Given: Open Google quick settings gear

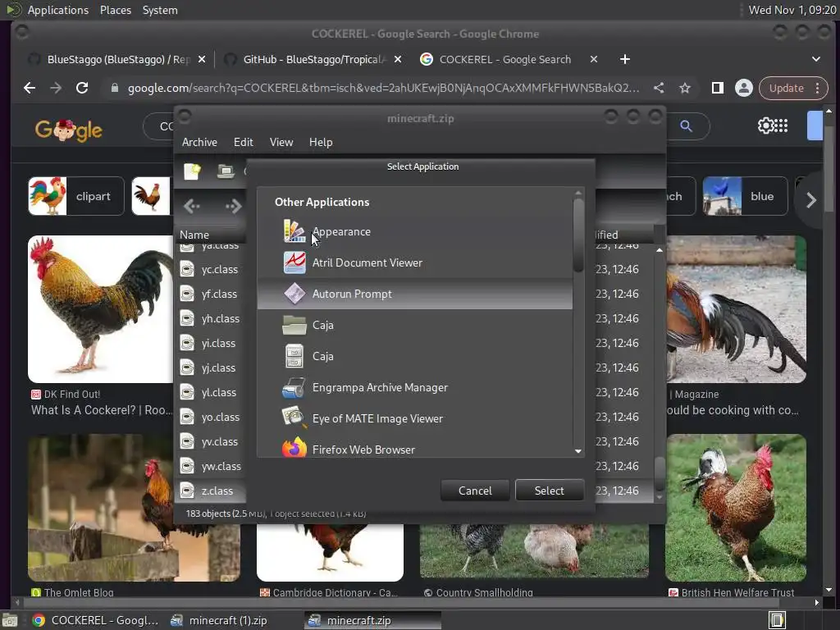Looking at the screenshot, I should click(765, 126).
